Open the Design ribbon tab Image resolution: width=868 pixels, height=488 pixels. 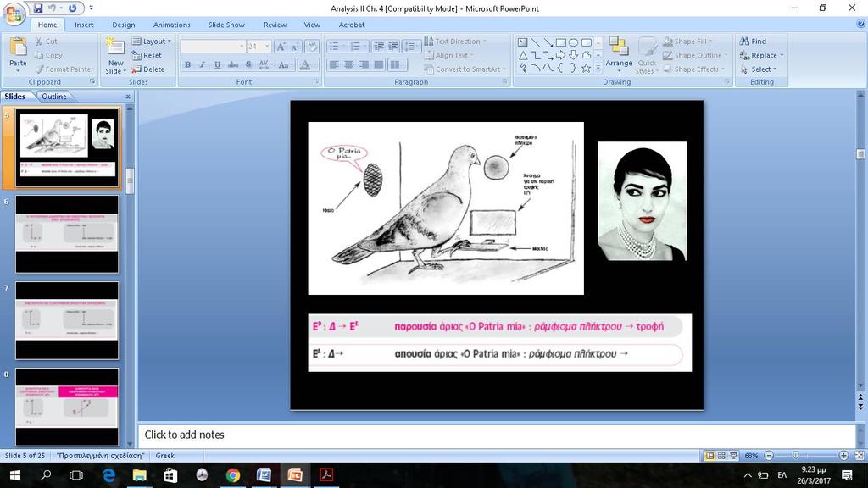pyautogui.click(x=124, y=25)
